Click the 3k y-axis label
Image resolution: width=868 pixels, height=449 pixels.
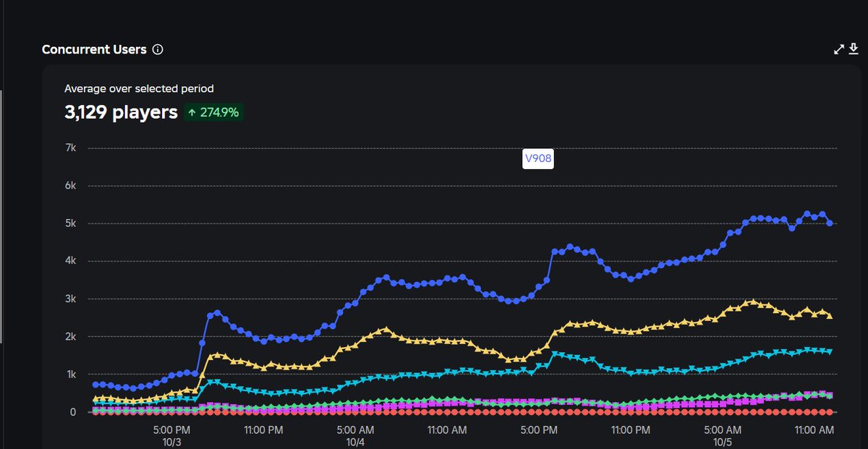point(71,299)
